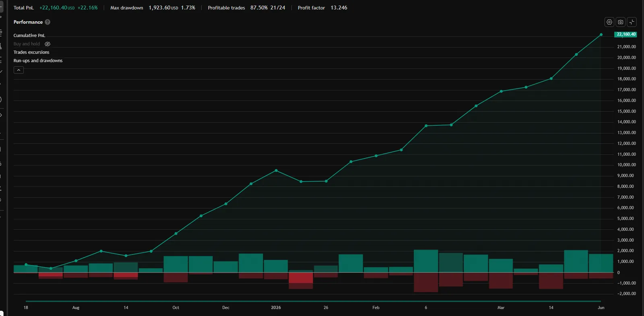The height and width of the screenshot is (316, 644).
Task: Click the 87.50% profitable trades value
Action: [x=259, y=8]
